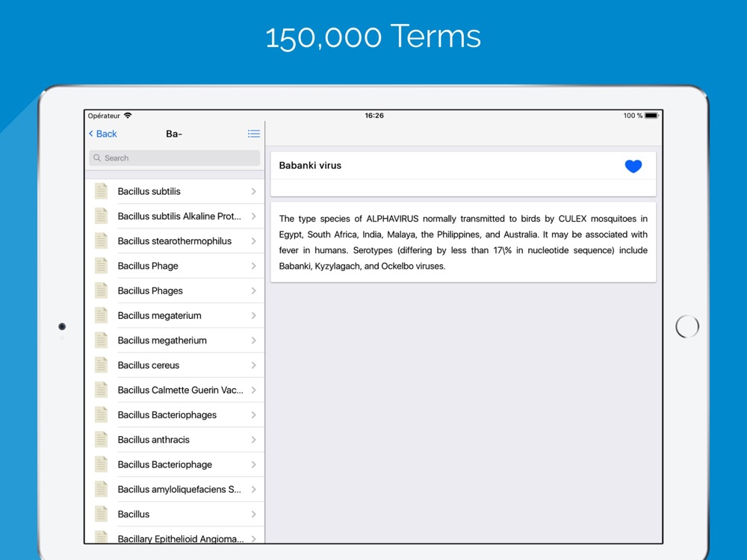The width and height of the screenshot is (747, 560).
Task: Click document icon beside Bacillus amyloliquefaciens S...
Action: tap(101, 489)
